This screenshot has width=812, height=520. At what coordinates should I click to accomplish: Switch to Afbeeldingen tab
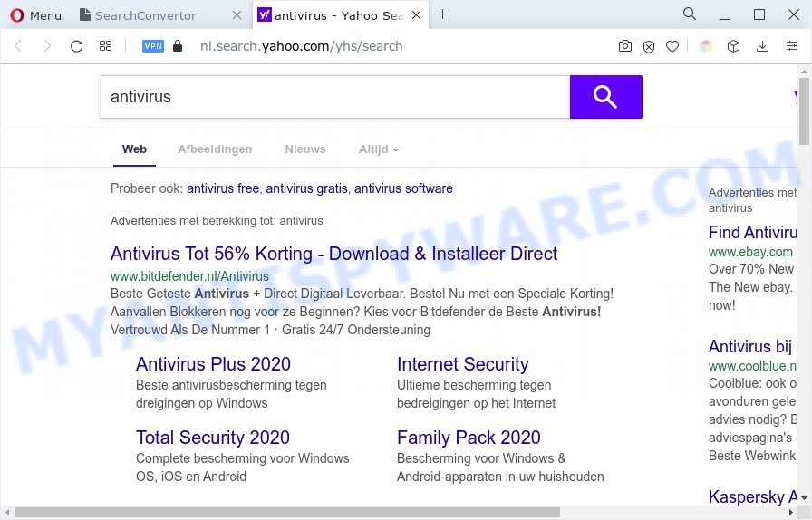tap(215, 149)
